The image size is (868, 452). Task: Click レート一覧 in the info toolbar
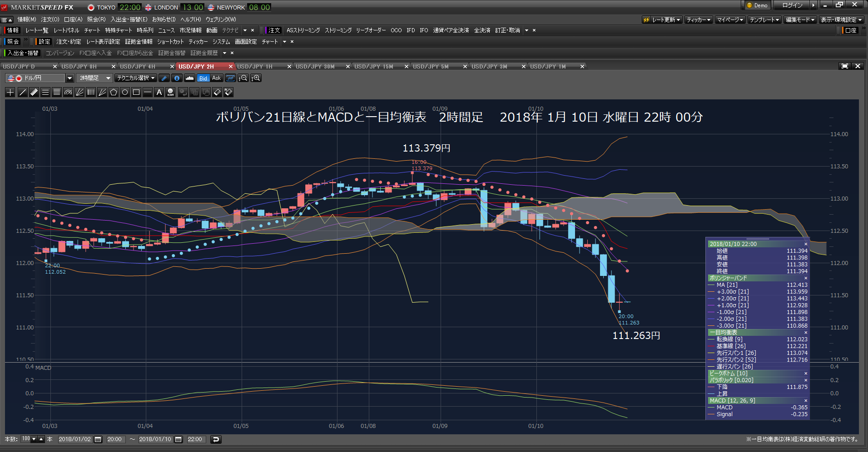click(37, 30)
